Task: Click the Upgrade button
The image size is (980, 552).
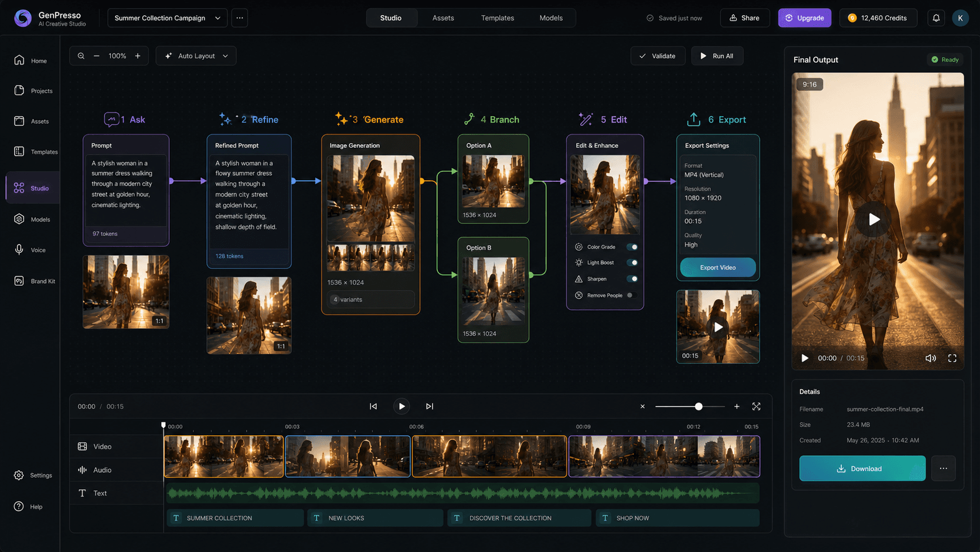Action: coord(805,18)
